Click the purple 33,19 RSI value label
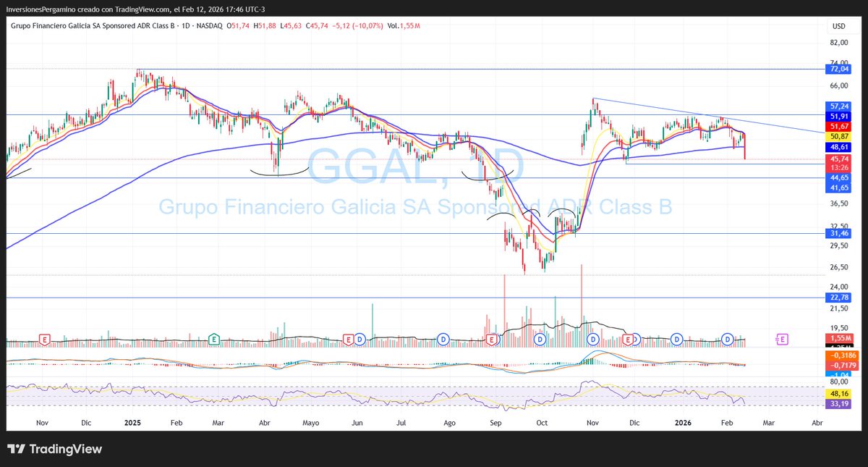The image size is (868, 467). (x=837, y=403)
